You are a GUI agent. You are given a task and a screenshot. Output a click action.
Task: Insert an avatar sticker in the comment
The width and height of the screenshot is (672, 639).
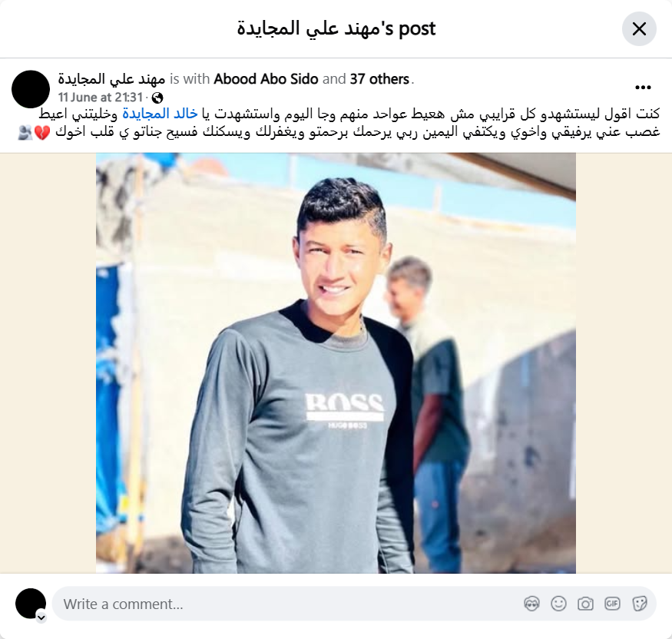pyautogui.click(x=531, y=604)
